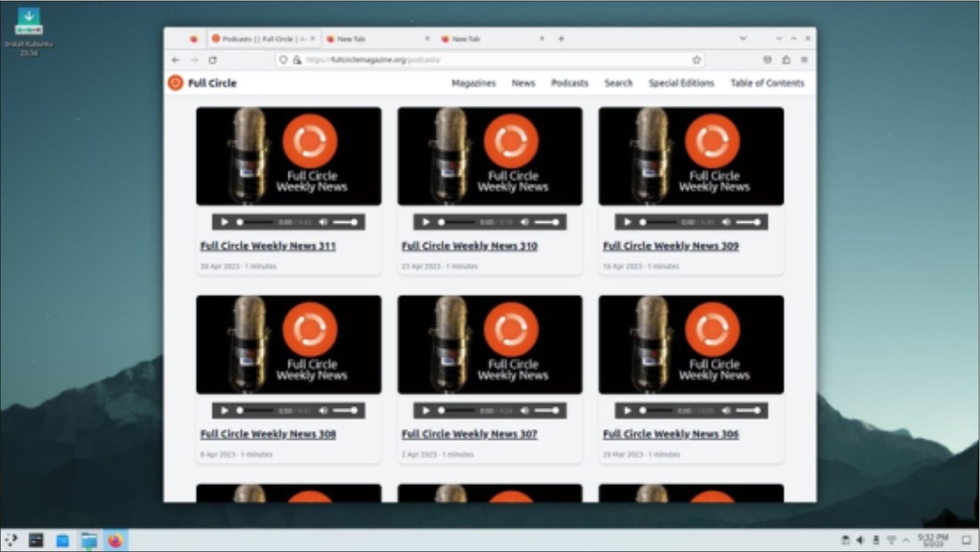This screenshot has height=552, width=980.
Task: Mute the Weekly News 307 audio player
Action: [524, 410]
